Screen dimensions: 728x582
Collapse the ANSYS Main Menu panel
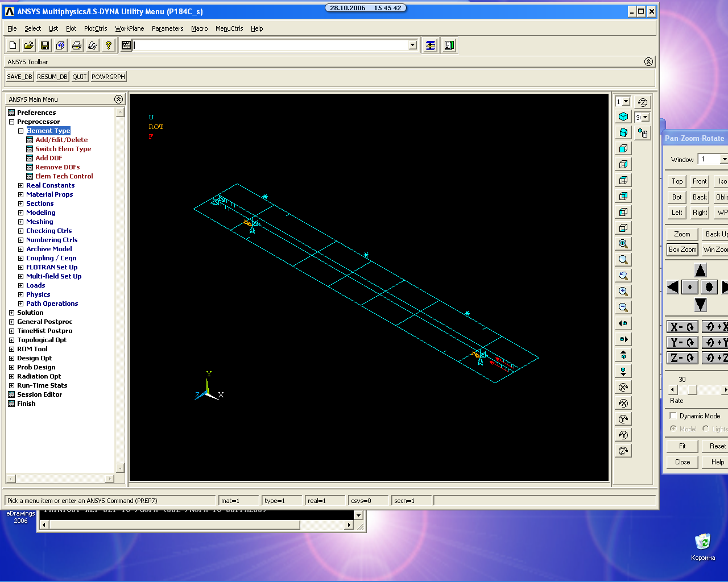click(118, 99)
